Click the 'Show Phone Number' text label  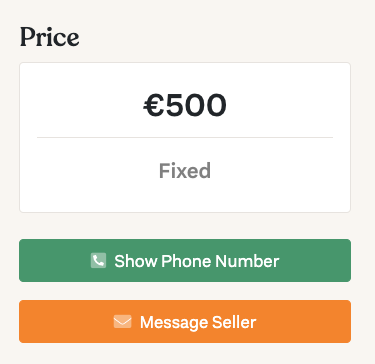[x=197, y=261]
